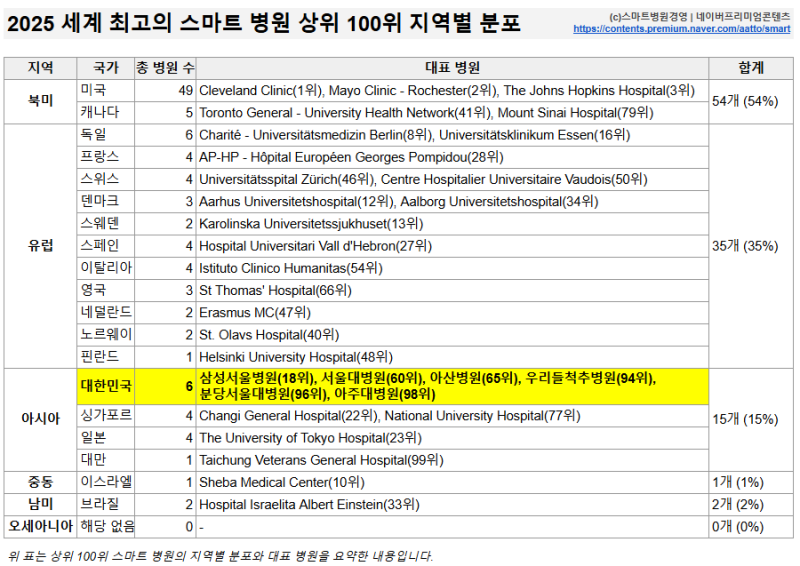Click the Hospital Universitari Vall d'Hebron cell
800x566 pixels.
click(x=452, y=246)
